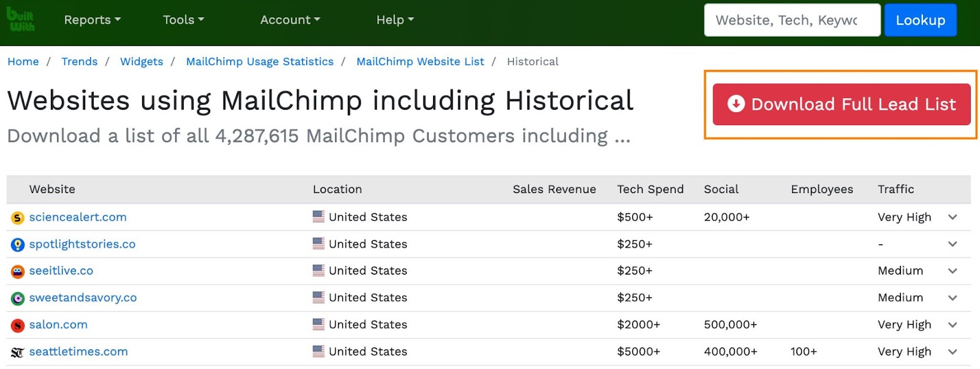
Task: Click the Traffic column header
Action: pyautogui.click(x=896, y=189)
